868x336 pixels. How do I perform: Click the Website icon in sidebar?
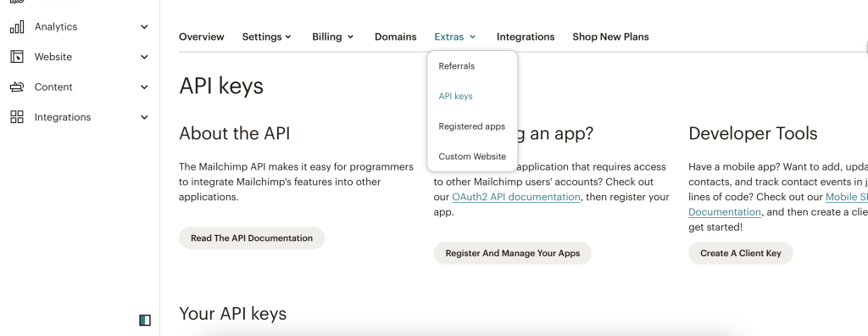point(17,57)
